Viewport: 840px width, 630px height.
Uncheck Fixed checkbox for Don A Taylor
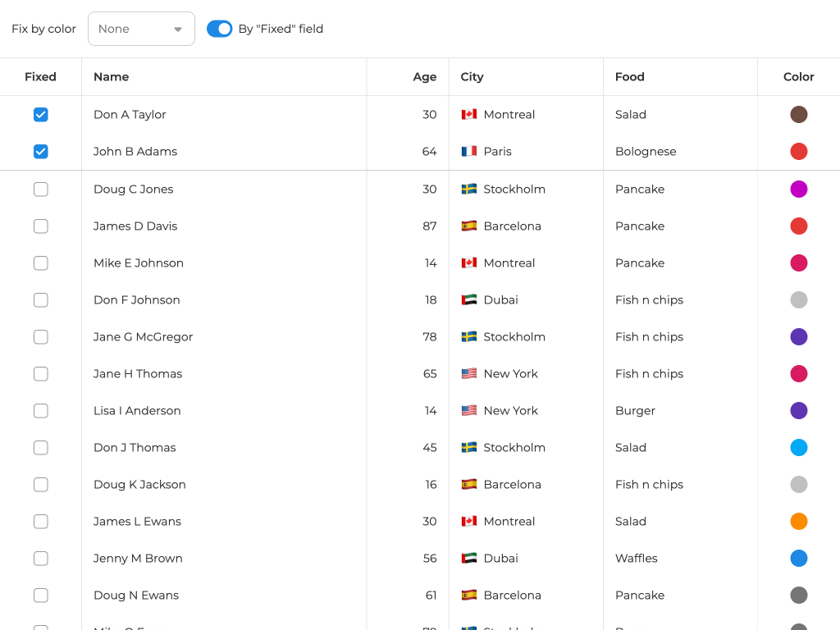[x=41, y=115]
